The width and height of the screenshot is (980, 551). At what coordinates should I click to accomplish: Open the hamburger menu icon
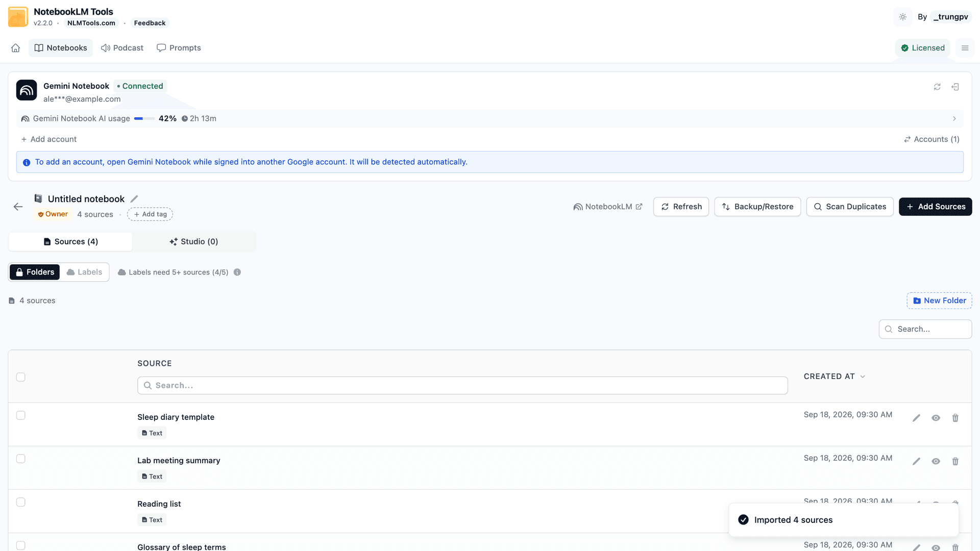[965, 48]
